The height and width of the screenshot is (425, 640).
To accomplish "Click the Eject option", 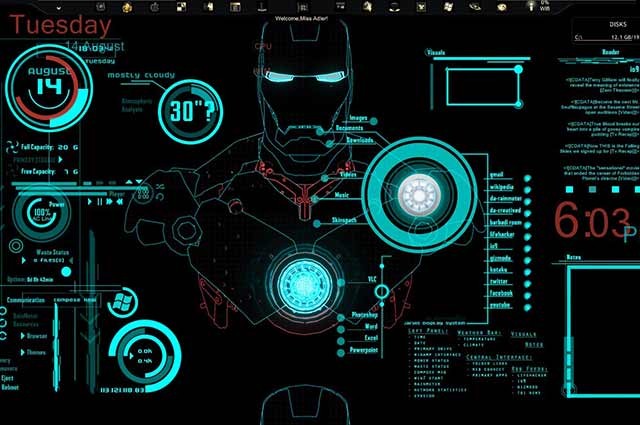I will [x=7, y=378].
